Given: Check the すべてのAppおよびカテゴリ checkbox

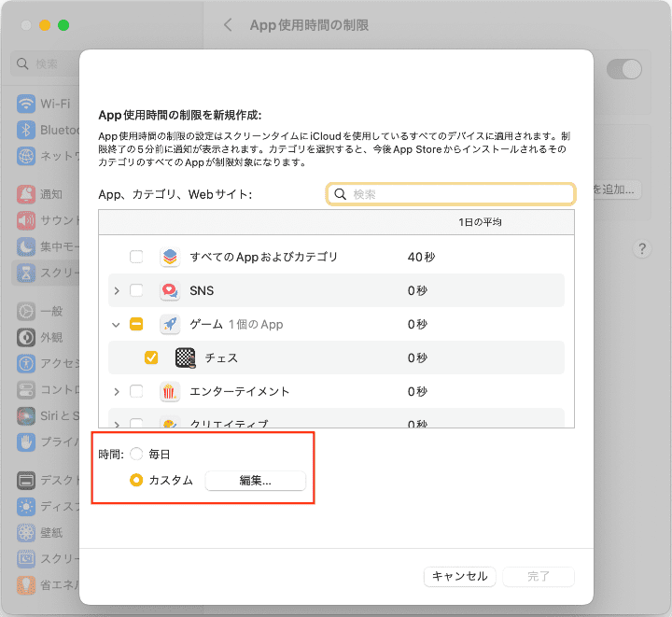Looking at the screenshot, I should point(136,257).
